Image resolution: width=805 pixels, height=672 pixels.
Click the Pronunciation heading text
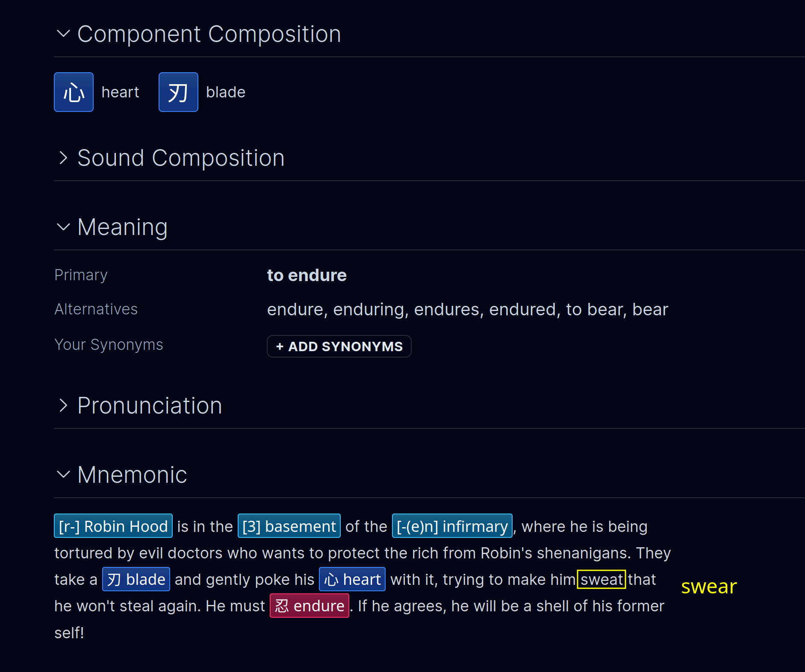(x=150, y=405)
